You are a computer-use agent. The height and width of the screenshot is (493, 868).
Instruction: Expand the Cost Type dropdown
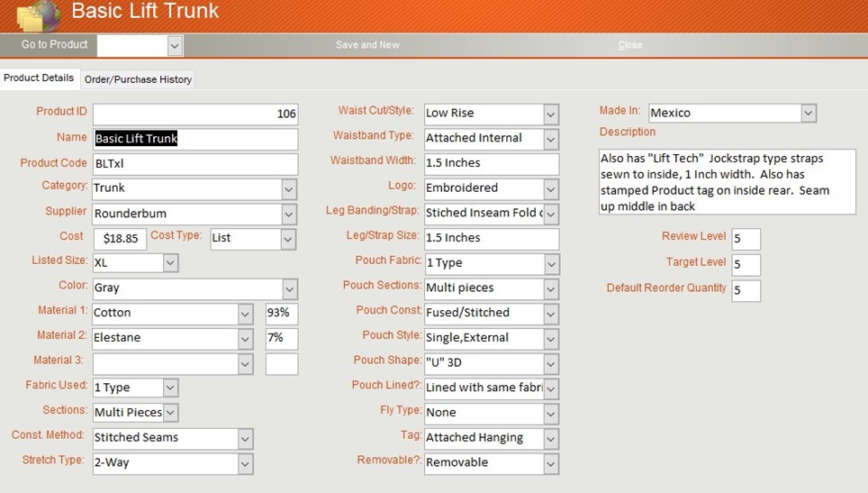[287, 239]
